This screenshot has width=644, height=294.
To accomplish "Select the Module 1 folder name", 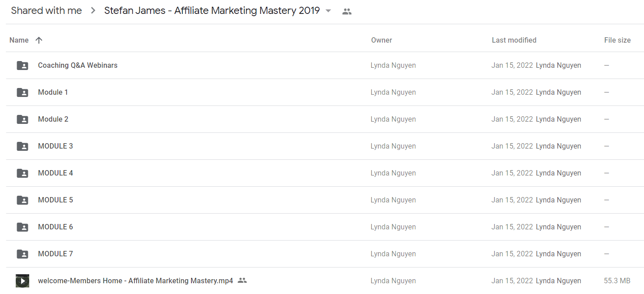I will click(53, 92).
